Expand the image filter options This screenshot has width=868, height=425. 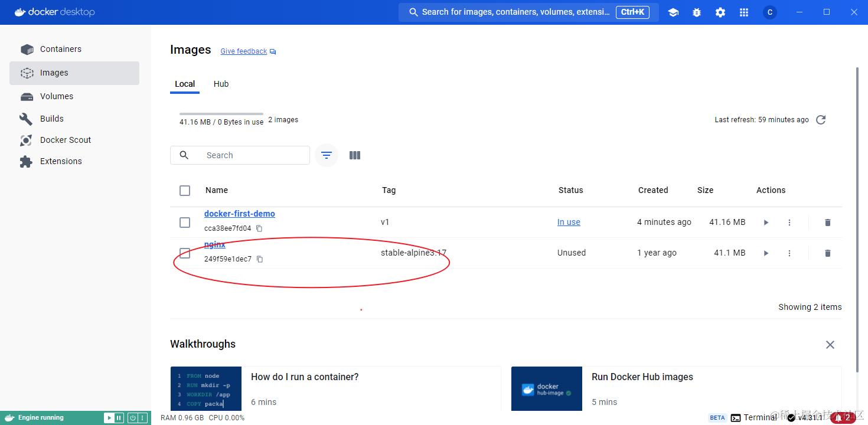327,155
